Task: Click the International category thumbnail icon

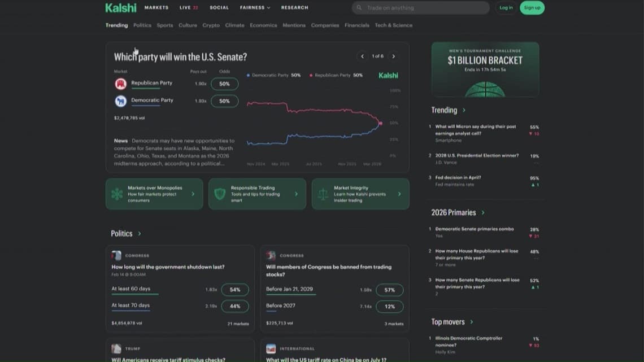Action: (x=271, y=348)
